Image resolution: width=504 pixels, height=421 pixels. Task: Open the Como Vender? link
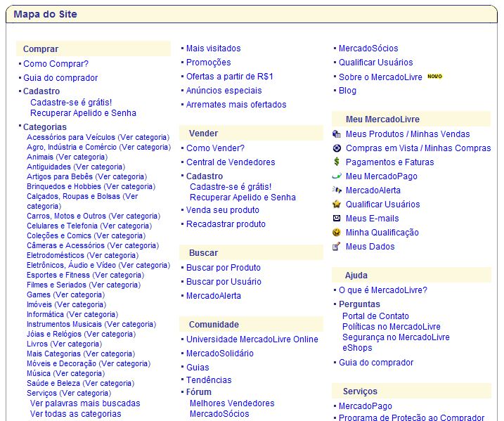click(215, 148)
